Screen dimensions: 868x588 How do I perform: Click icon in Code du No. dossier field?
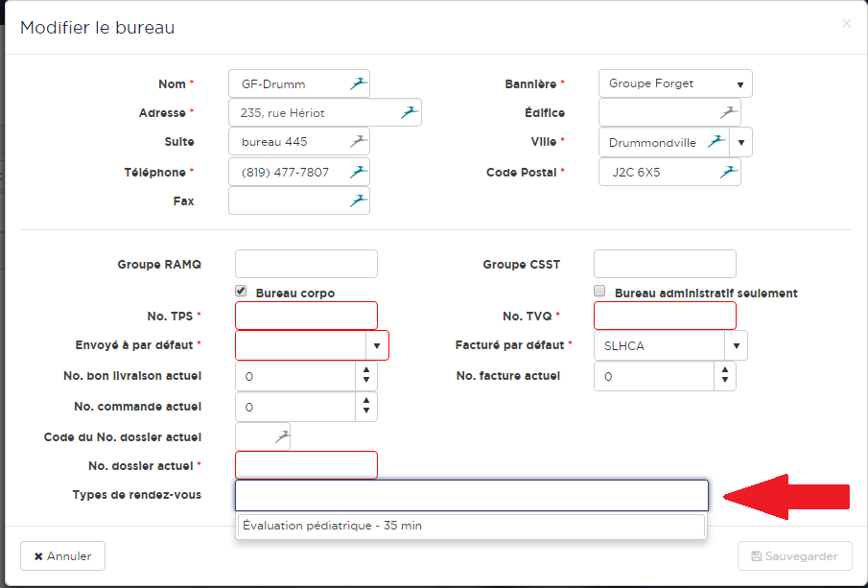point(281,436)
